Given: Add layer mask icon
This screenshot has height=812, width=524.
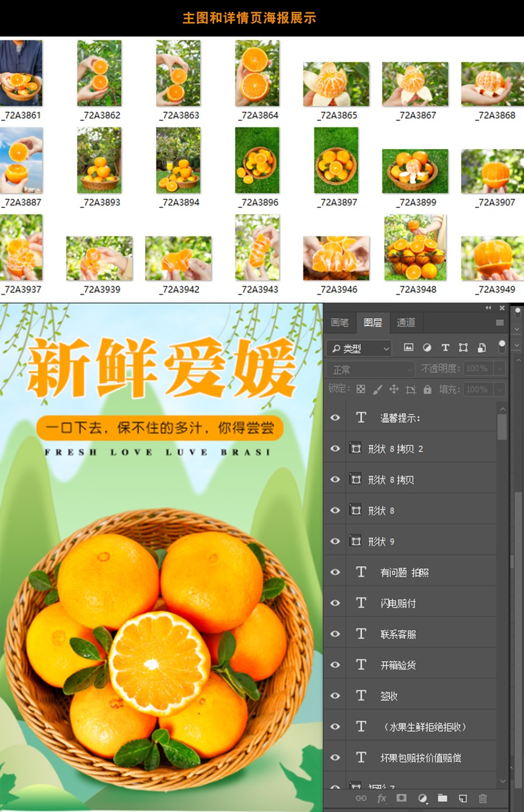Looking at the screenshot, I should (402, 798).
